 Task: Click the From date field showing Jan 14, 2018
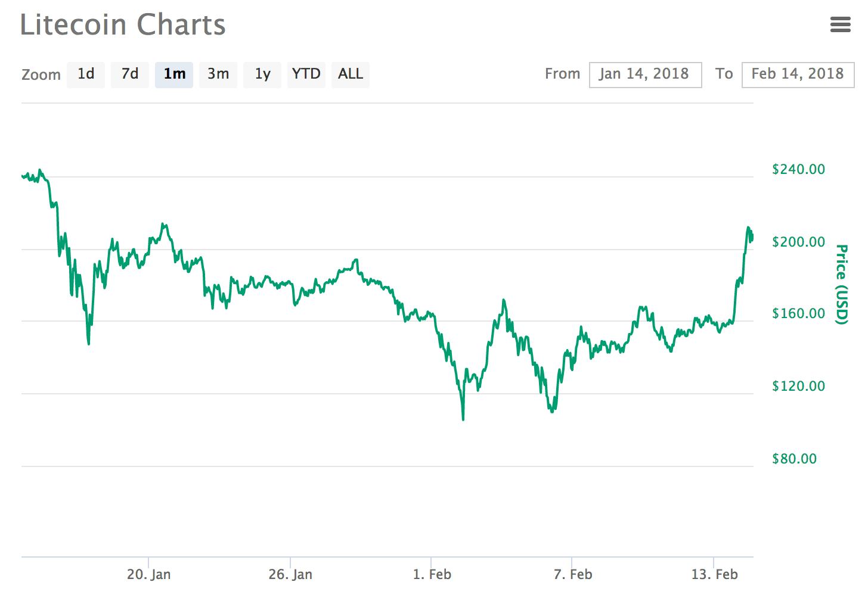pyautogui.click(x=645, y=74)
